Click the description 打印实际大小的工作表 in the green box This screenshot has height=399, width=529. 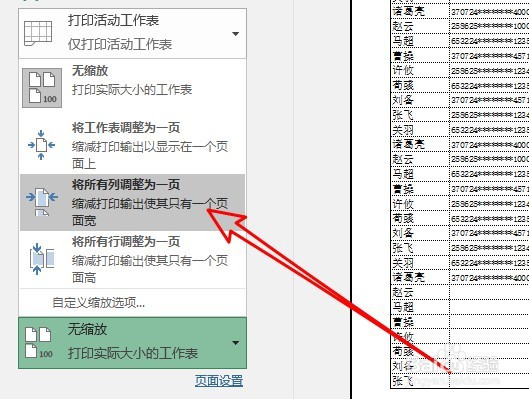tap(133, 353)
